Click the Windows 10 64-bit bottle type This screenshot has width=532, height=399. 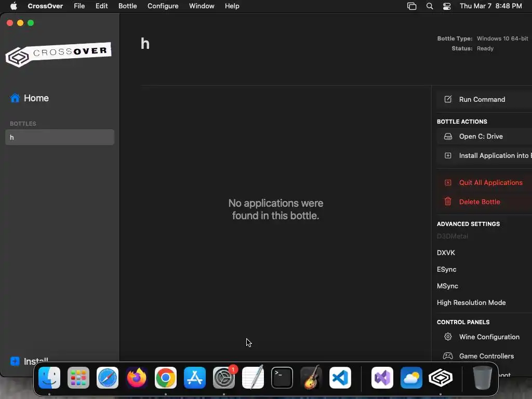coord(502,38)
